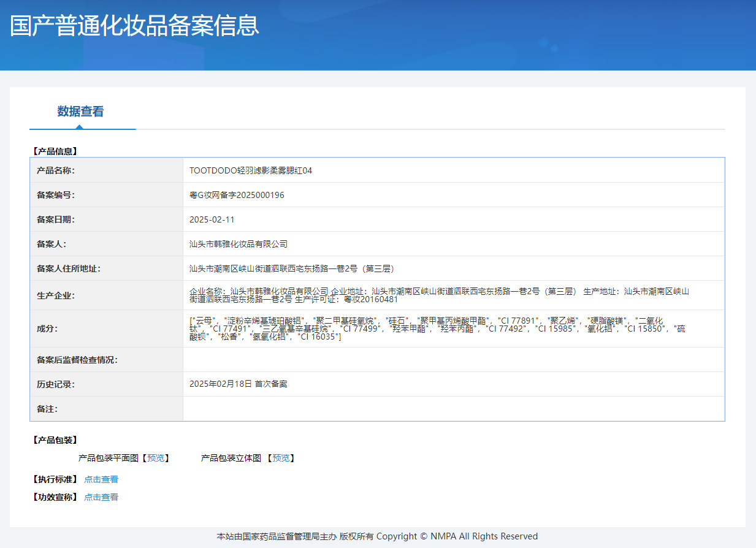Click the 生产企业 details text

coord(439,295)
